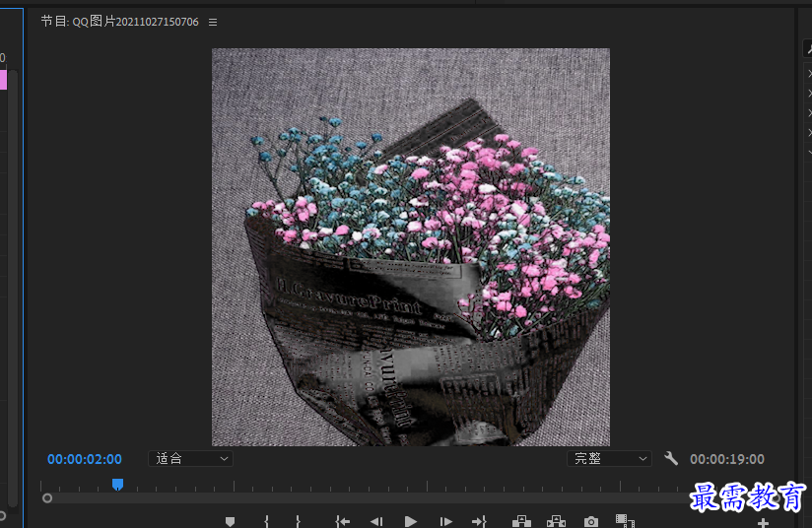This screenshot has height=528, width=812.
Task: Click the flower bouquet preview image
Action: [x=411, y=247]
